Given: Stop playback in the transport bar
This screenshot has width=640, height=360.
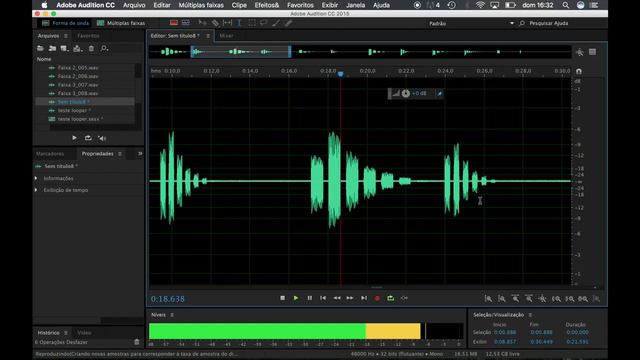Looking at the screenshot, I should click(282, 298).
